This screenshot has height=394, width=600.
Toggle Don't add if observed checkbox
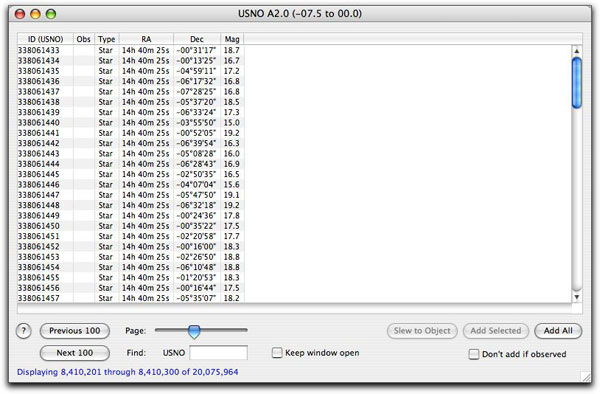[x=474, y=354]
